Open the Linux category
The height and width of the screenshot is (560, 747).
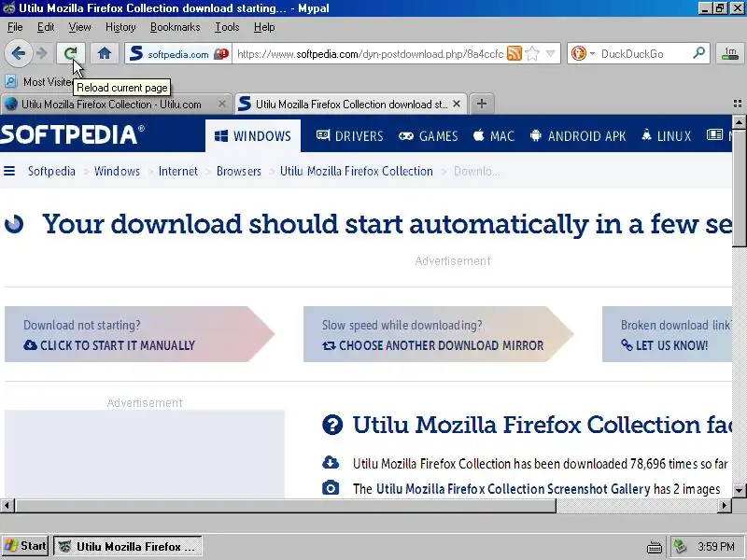(666, 136)
